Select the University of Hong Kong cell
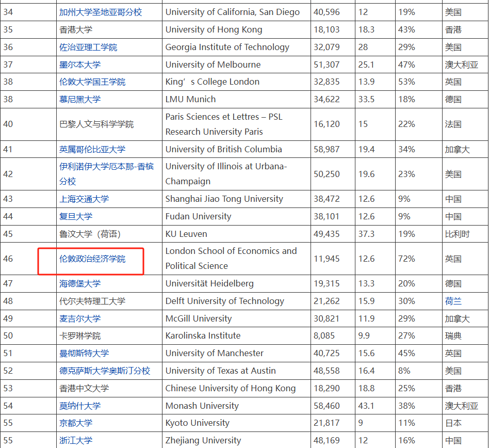Image resolution: width=489 pixels, height=448 pixels. (214, 29)
